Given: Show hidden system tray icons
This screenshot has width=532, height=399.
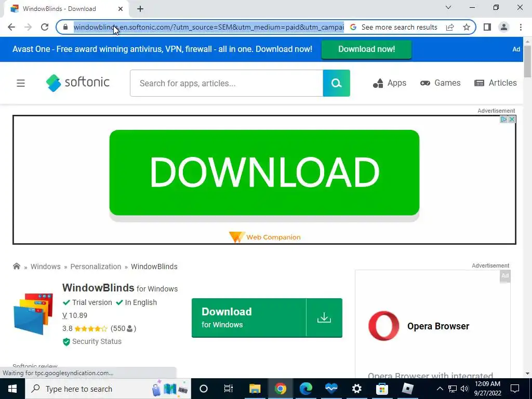Looking at the screenshot, I should [440, 389].
